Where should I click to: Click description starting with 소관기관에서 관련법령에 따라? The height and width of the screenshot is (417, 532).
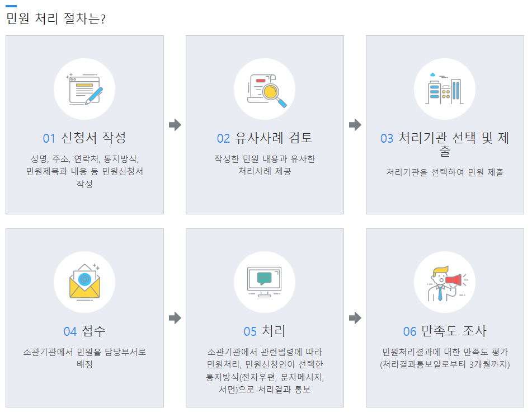point(265,371)
